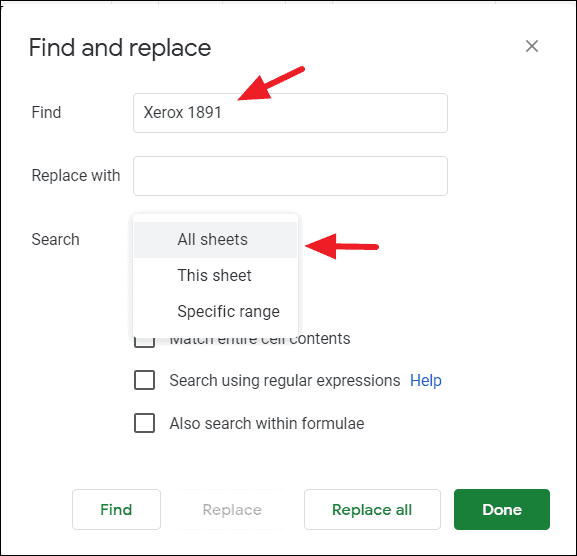
Task: Choose This sheet search option
Action: (x=215, y=276)
